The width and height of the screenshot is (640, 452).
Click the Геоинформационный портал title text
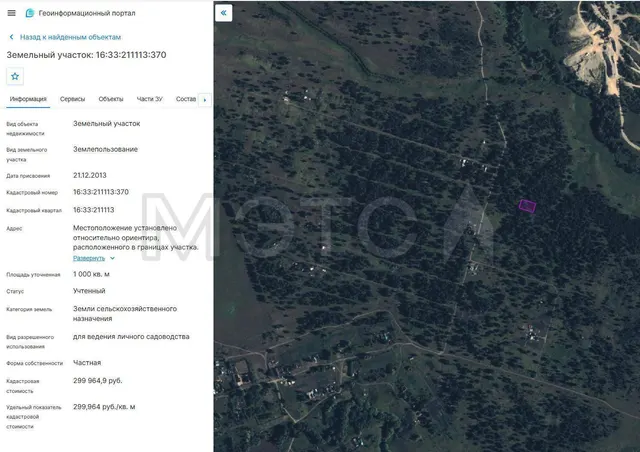point(87,13)
